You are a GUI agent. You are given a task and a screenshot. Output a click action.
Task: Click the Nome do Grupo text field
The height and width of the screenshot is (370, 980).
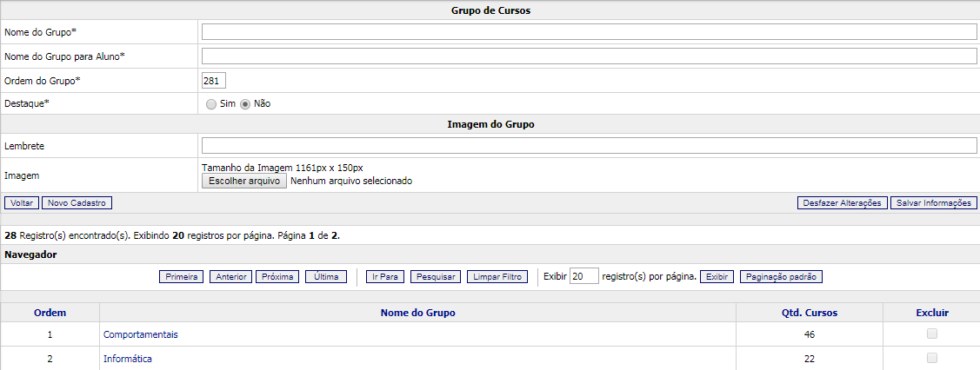pos(589,32)
